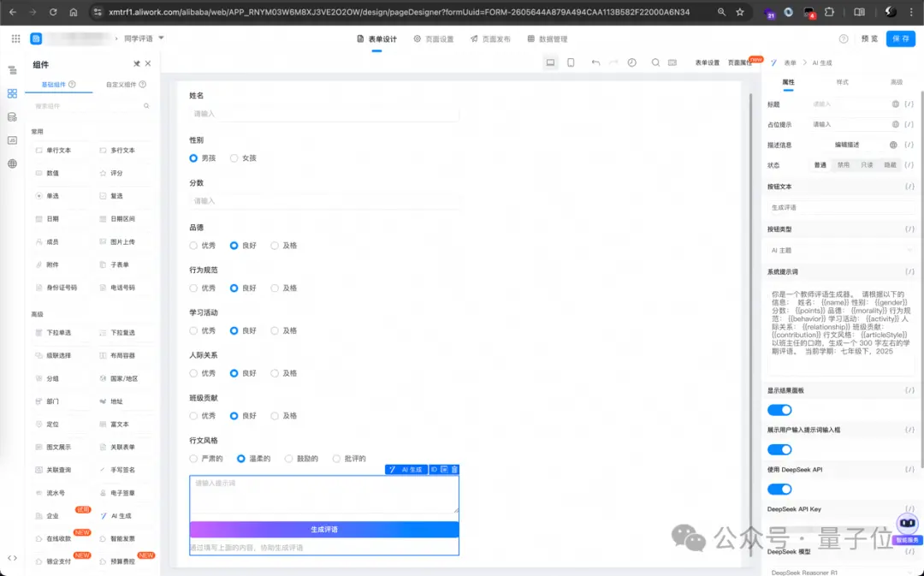Click the undo icon in the top toolbar

tap(596, 62)
